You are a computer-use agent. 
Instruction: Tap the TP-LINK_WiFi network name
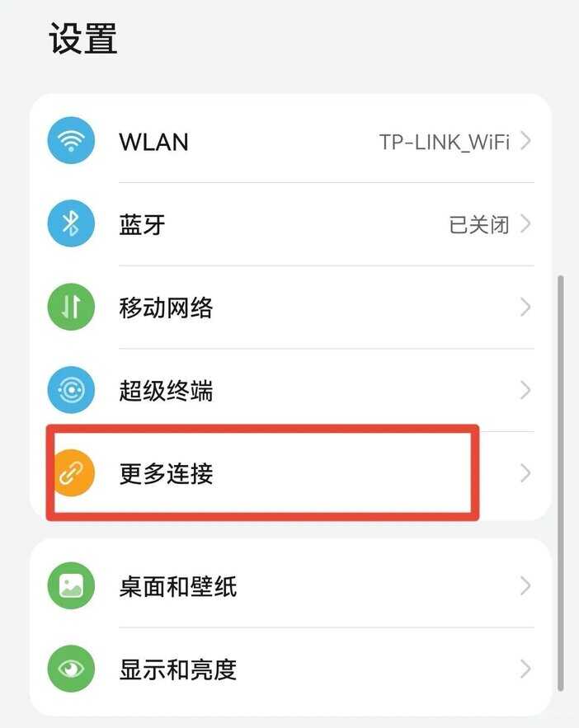coord(445,142)
